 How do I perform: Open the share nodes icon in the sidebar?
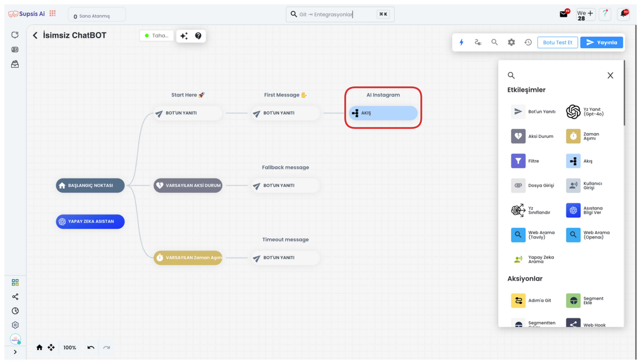(15, 297)
